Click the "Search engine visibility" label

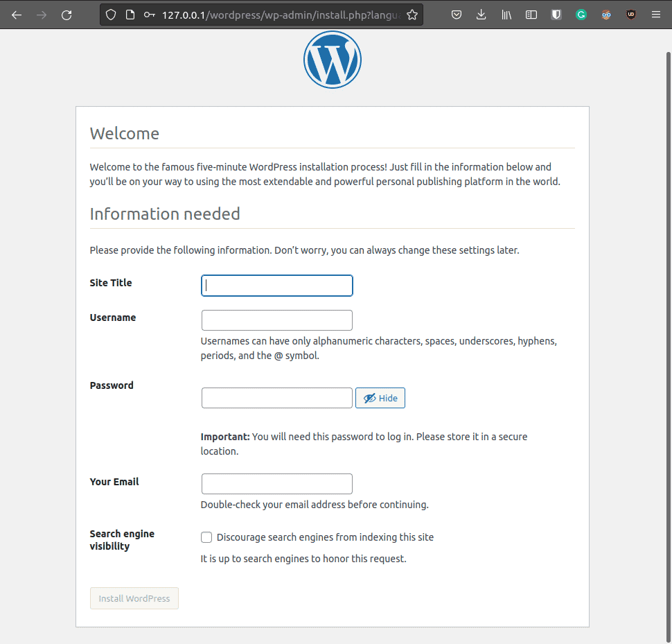[x=122, y=540]
